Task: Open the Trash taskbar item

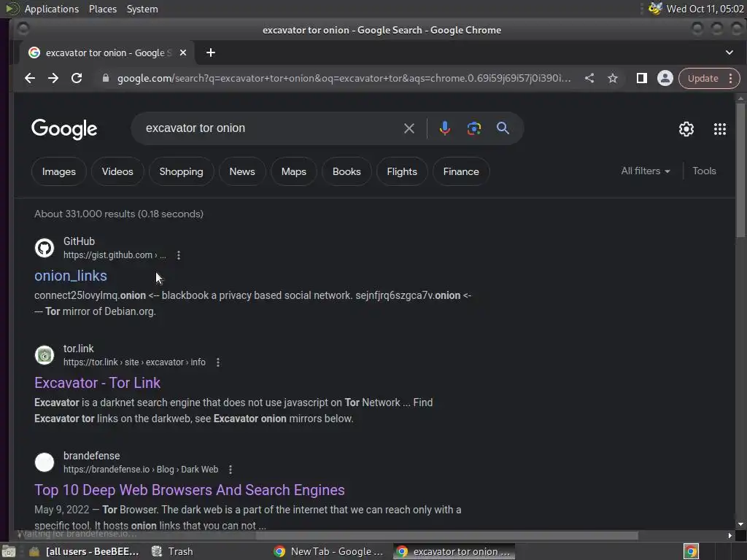Action: [x=172, y=551]
